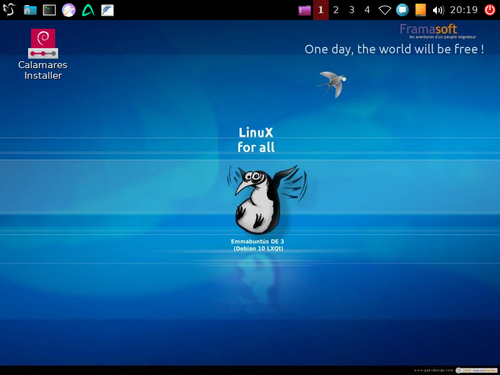This screenshot has height=375, width=500.
Task: Switch to workspace 4
Action: tap(367, 10)
